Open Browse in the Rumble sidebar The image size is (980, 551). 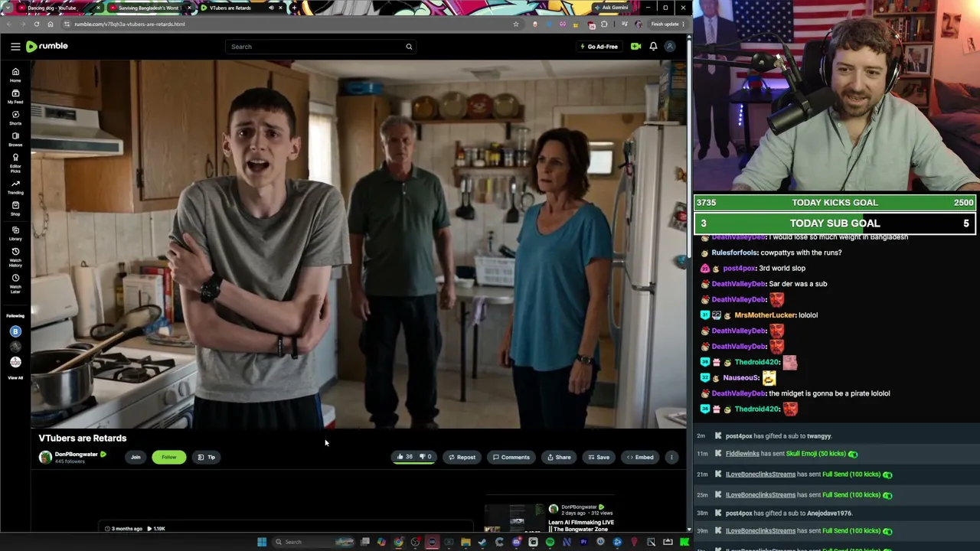[15, 139]
